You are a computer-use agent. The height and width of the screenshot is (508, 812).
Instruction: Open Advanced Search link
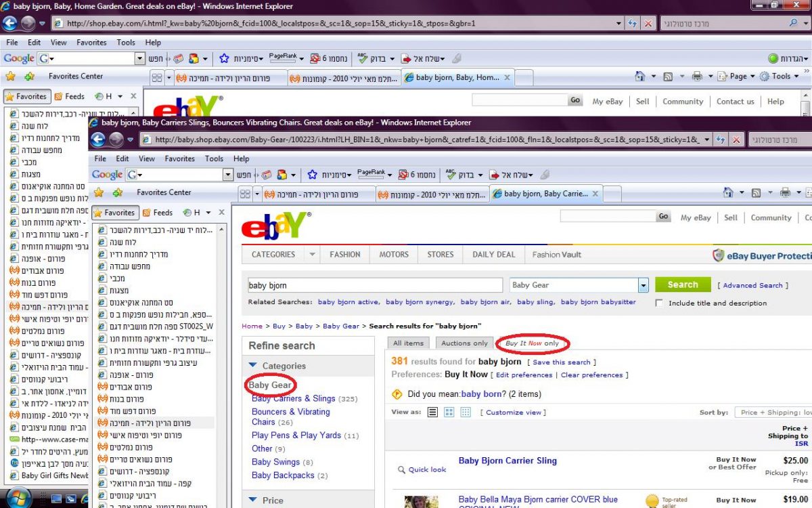coord(752,286)
